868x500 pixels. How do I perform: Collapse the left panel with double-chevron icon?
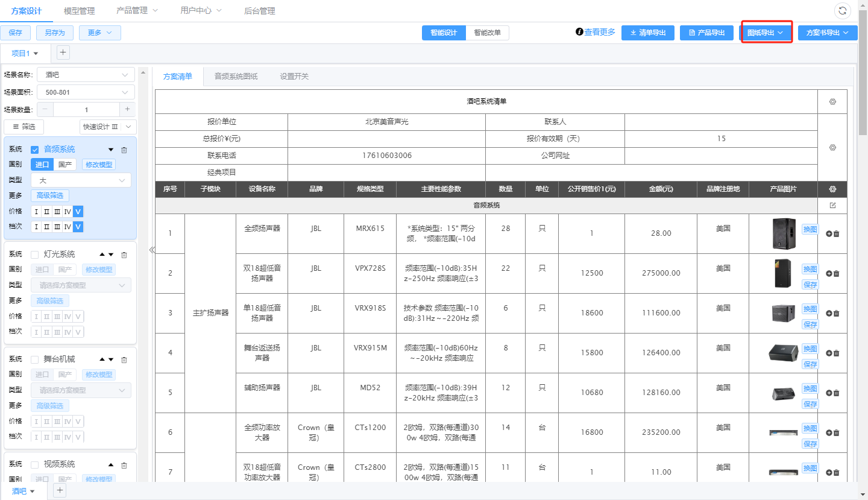pyautogui.click(x=152, y=250)
